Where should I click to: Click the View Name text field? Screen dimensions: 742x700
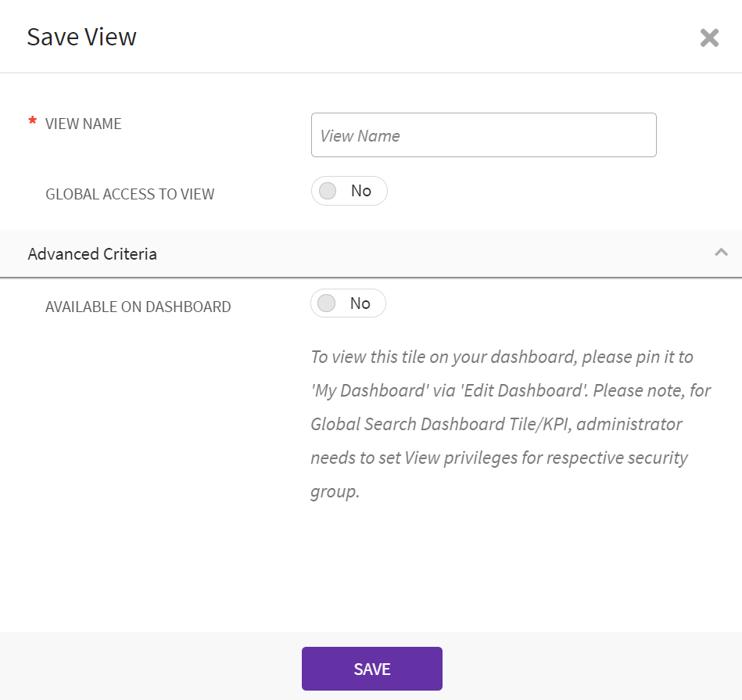click(x=483, y=135)
